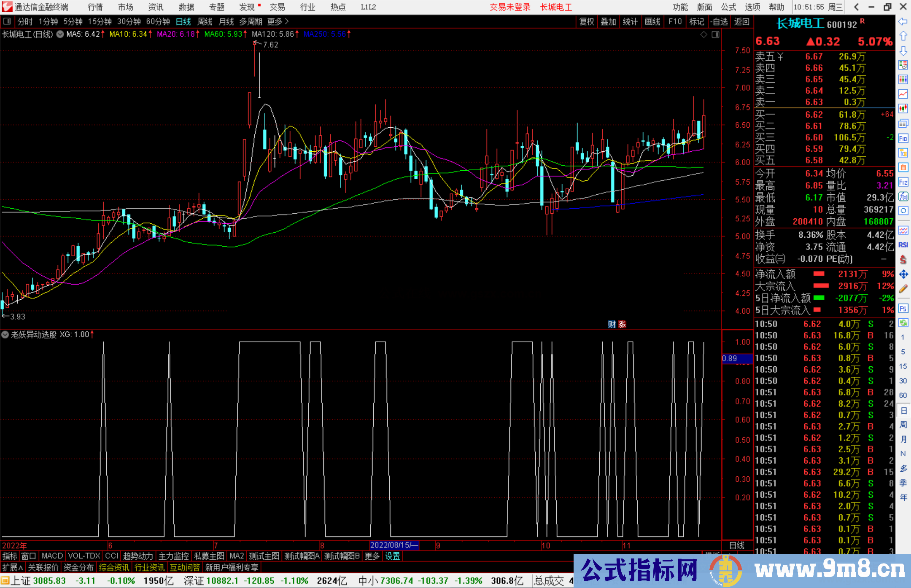Image resolution: width=911 pixels, height=588 pixels.
Task: Open the 行情 menu
Action: [x=95, y=7]
